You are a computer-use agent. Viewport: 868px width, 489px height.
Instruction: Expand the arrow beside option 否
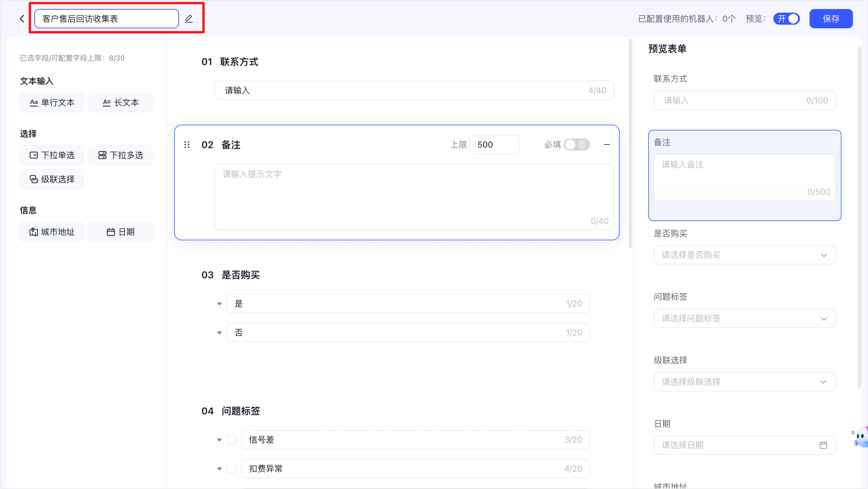[x=219, y=333]
